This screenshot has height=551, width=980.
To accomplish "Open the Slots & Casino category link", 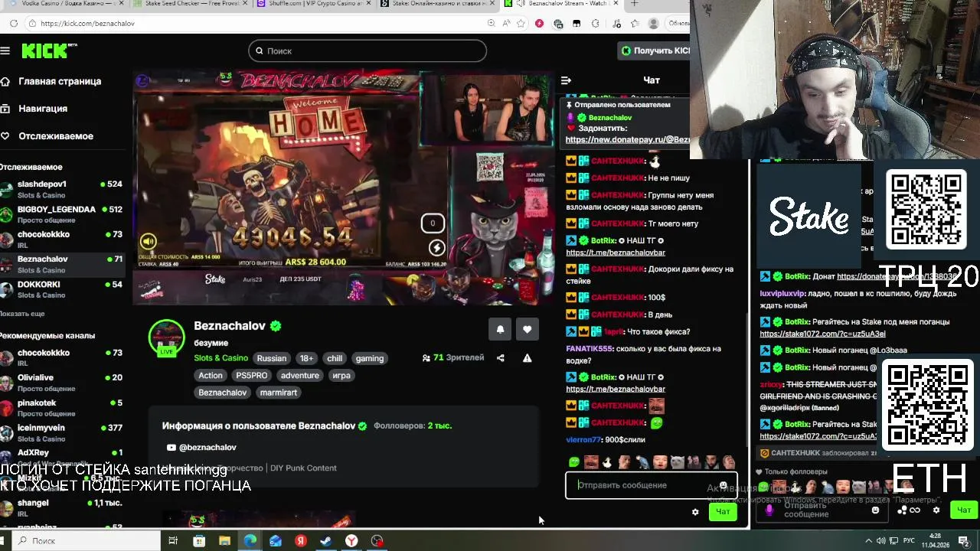I will pyautogui.click(x=220, y=358).
